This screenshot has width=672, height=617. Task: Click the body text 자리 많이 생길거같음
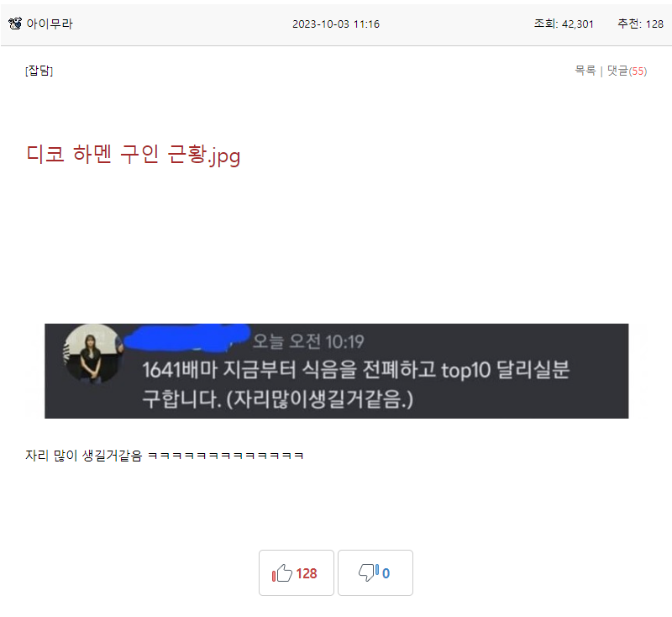coord(83,456)
